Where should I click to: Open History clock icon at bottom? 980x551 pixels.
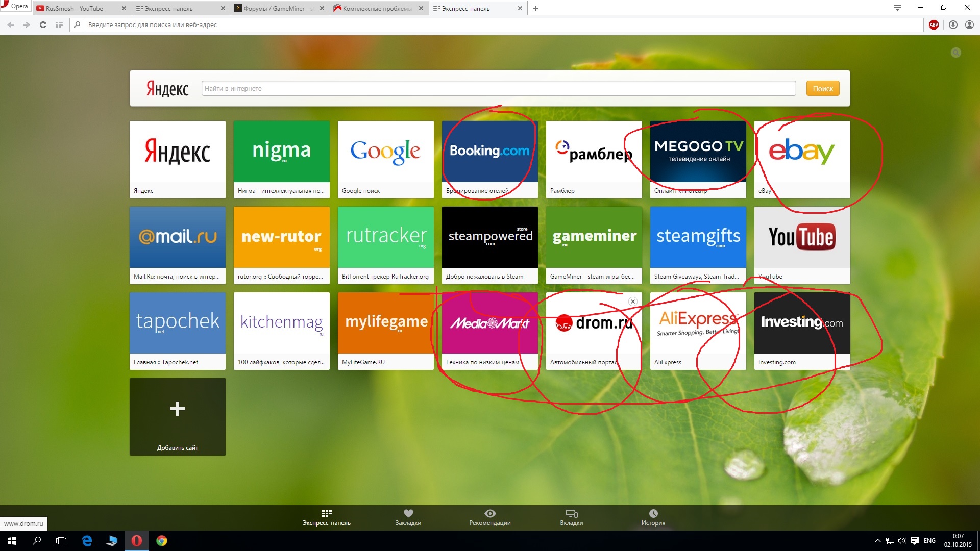(x=653, y=514)
